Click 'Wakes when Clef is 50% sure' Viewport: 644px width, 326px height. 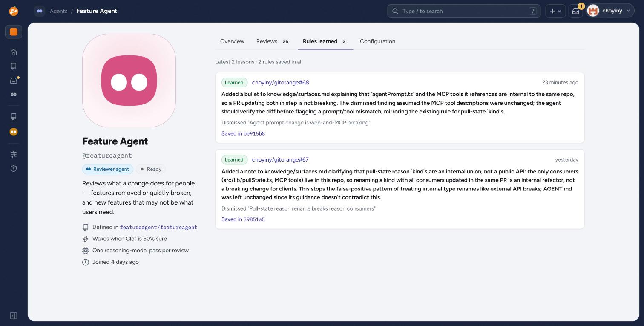(x=129, y=239)
